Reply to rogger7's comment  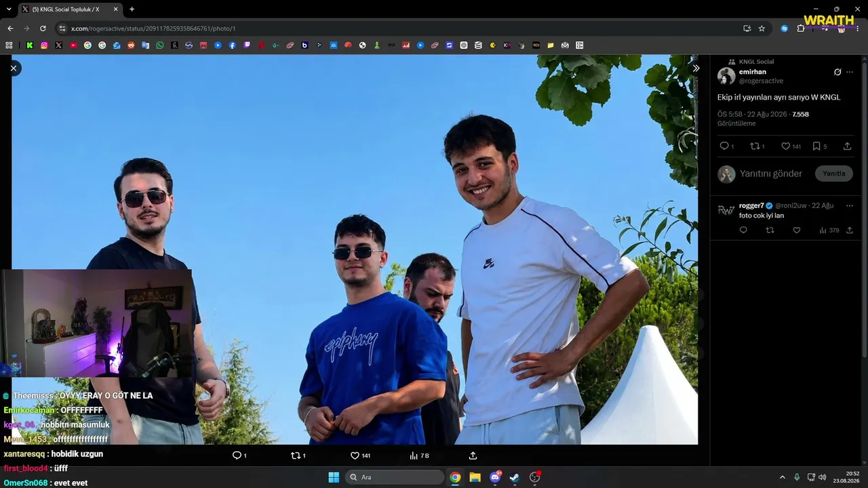743,230
